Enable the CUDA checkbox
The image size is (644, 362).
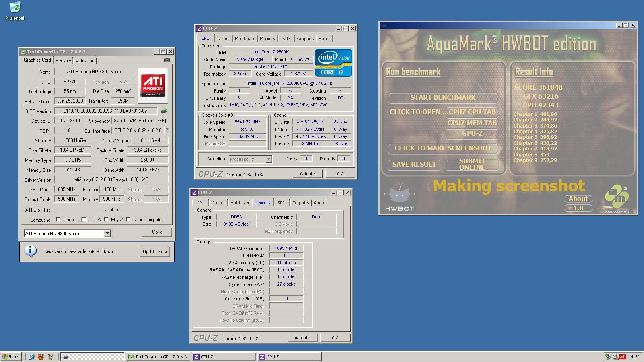click(x=84, y=220)
